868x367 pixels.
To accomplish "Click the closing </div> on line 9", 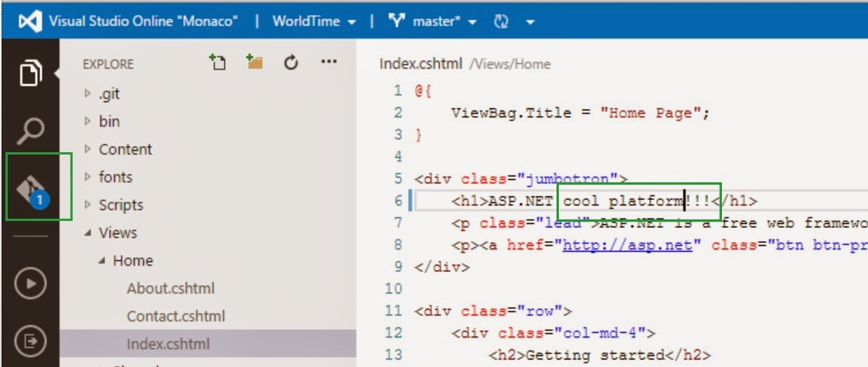I will 442,267.
